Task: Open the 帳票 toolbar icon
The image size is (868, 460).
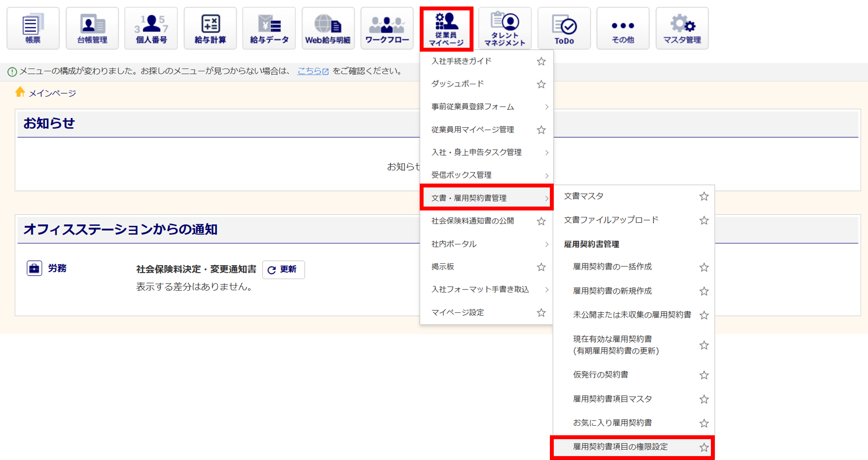Action: [33, 28]
